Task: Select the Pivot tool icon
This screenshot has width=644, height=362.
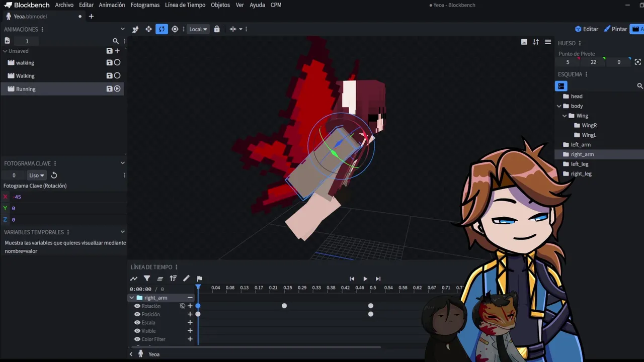Action: [175, 29]
